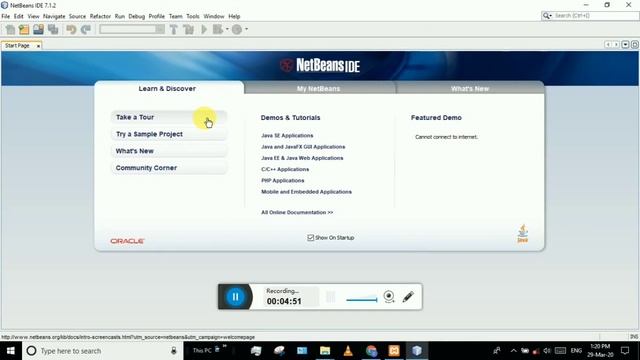Image resolution: width=640 pixels, height=360 pixels.
Task: Open the Source menu
Action: pos(78,16)
